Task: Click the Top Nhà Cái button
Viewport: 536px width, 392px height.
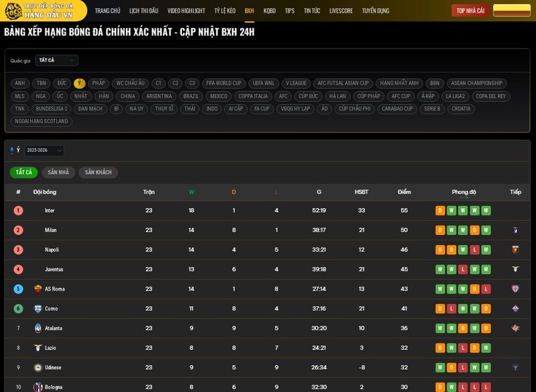Action: tap(471, 11)
